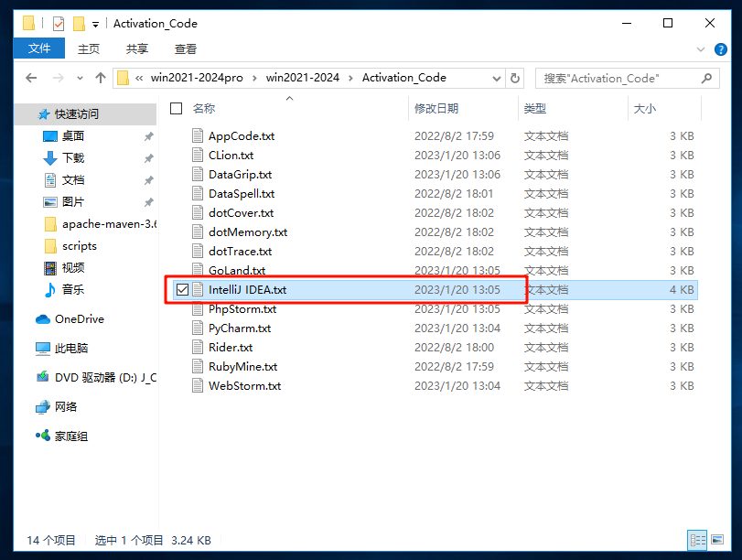
Task: Sort by the 名称 column header
Action: pos(204,108)
